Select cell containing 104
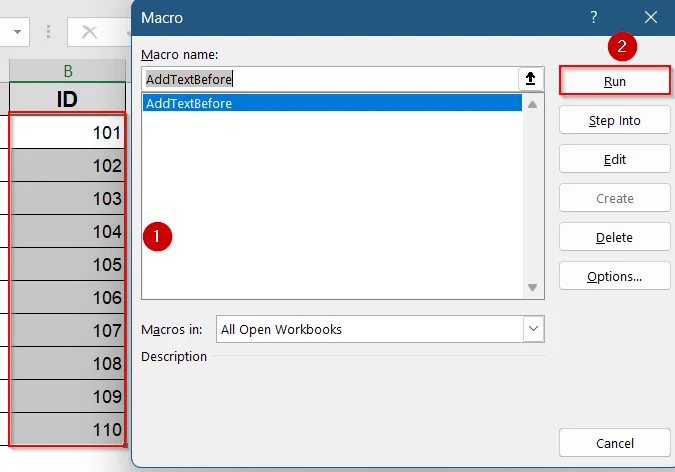This screenshot has width=675, height=472. pos(68,231)
